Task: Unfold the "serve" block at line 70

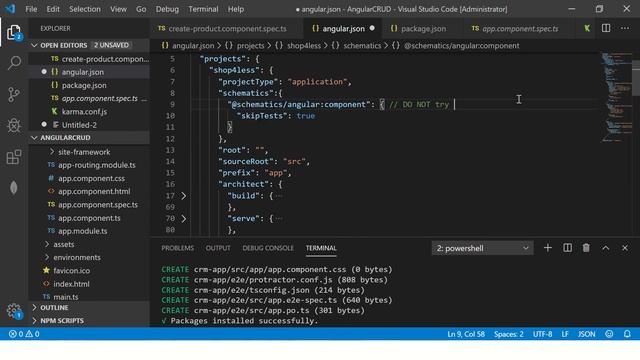Action: point(184,219)
